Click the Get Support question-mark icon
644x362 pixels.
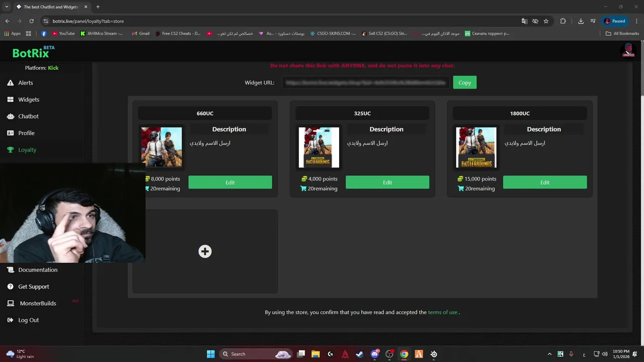(10, 287)
